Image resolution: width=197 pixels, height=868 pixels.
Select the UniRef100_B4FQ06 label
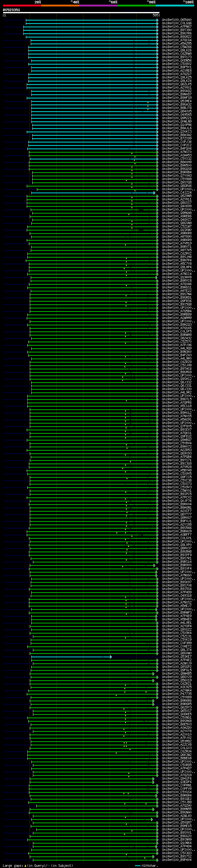point(177,149)
